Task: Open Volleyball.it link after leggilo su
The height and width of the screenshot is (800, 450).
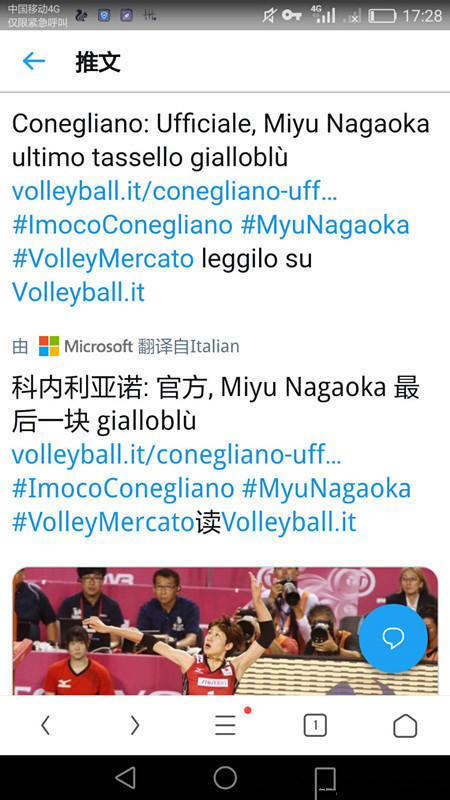Action: (x=79, y=292)
